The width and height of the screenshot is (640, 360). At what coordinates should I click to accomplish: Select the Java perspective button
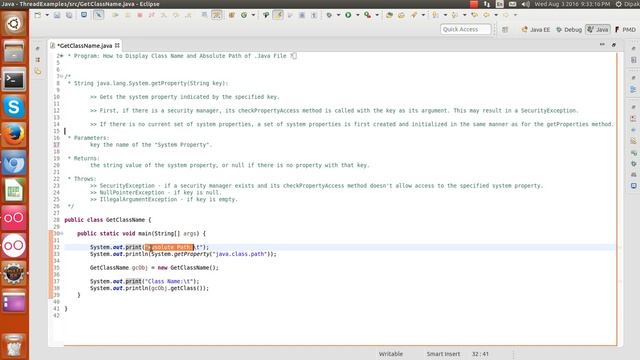[598, 29]
